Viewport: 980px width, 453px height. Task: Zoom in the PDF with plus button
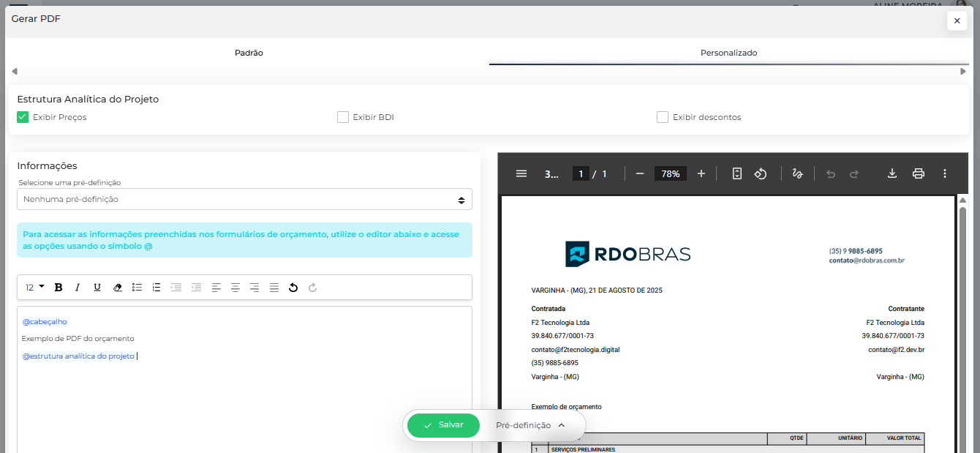tap(701, 173)
